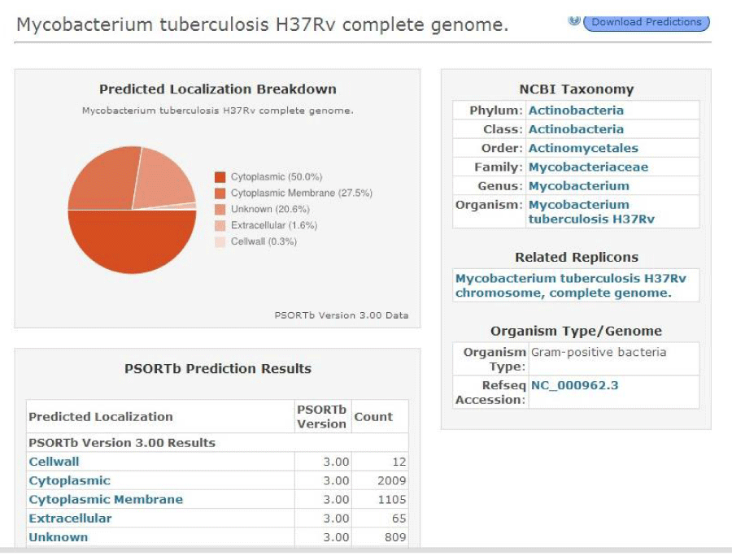732x560 pixels.
Task: Click the Download Predictions button
Action: click(x=647, y=23)
